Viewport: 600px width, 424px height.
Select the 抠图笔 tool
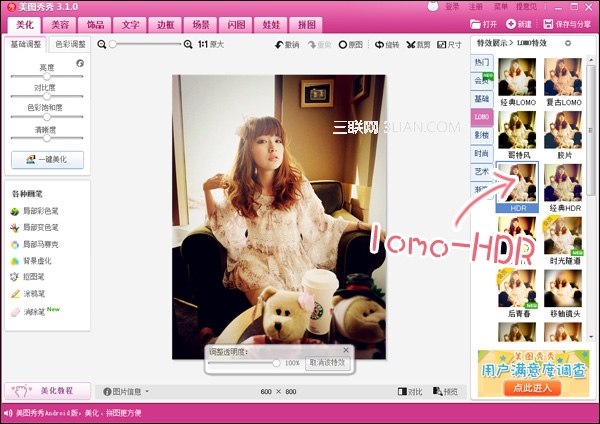click(27, 277)
